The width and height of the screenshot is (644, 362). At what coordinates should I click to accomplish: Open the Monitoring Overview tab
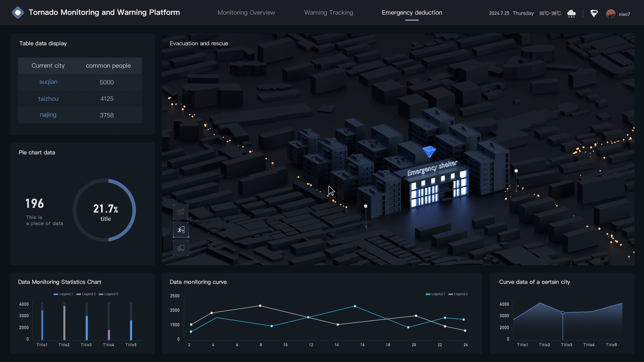(x=246, y=13)
